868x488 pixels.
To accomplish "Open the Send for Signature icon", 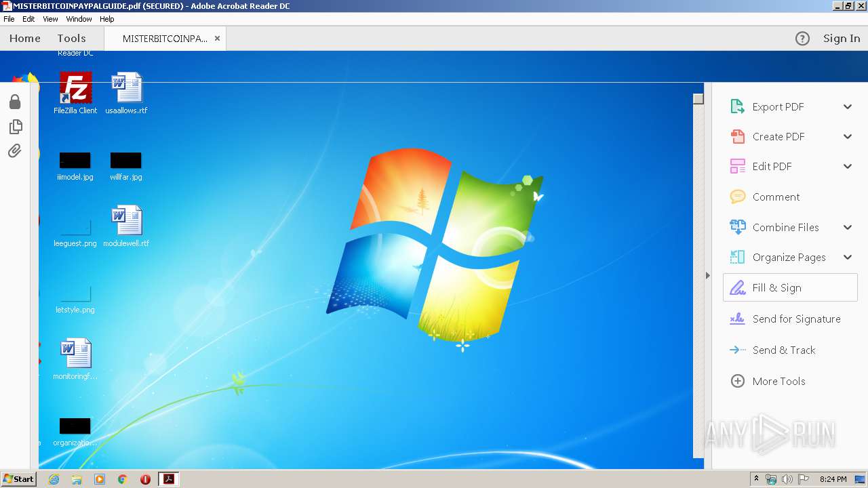I will pos(737,319).
